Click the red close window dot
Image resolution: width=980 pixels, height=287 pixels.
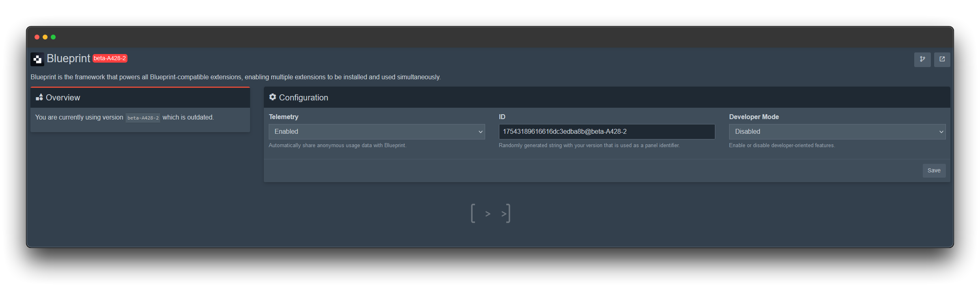(37, 37)
